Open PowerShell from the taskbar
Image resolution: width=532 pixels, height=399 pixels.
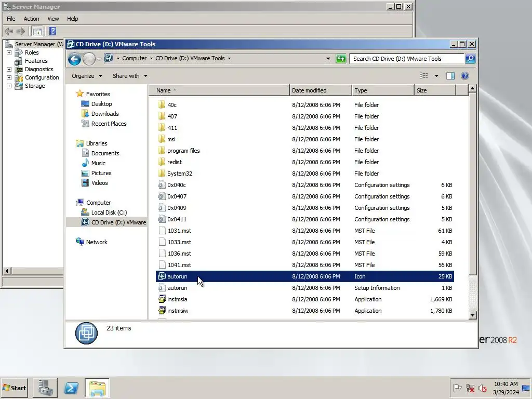71,388
